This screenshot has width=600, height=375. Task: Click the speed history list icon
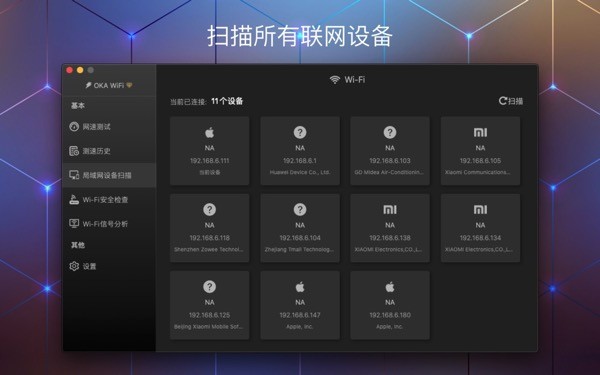[74, 151]
